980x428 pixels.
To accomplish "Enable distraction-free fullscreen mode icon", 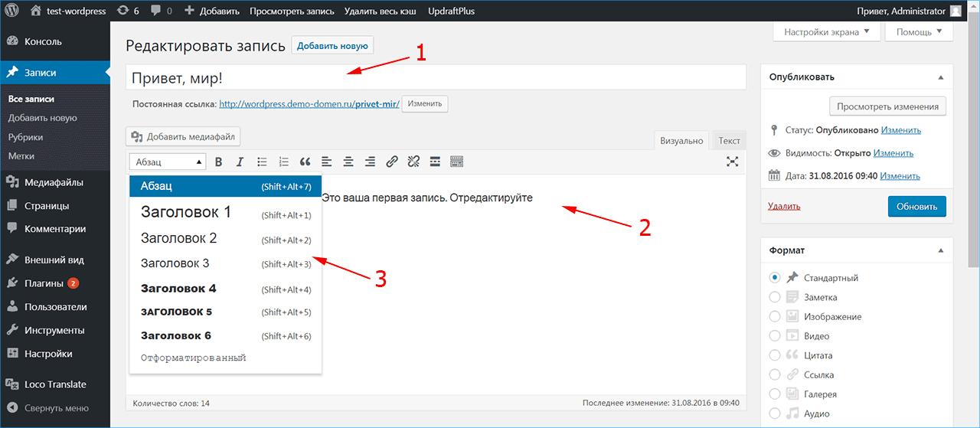I will coord(733,162).
